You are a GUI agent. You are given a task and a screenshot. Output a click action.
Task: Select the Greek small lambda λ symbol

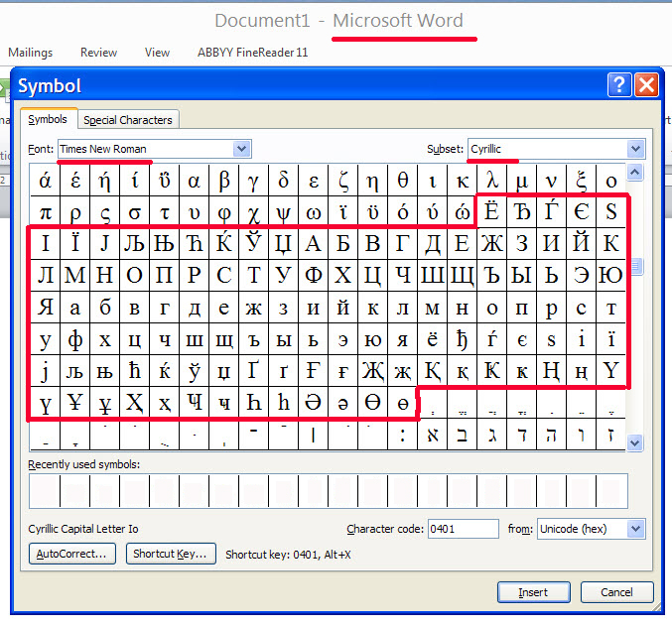[491, 181]
